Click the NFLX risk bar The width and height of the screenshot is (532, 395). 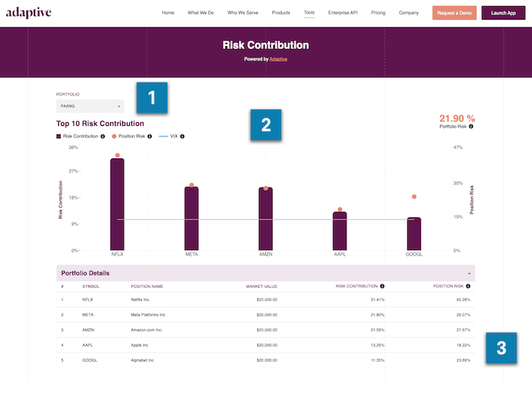click(x=117, y=204)
